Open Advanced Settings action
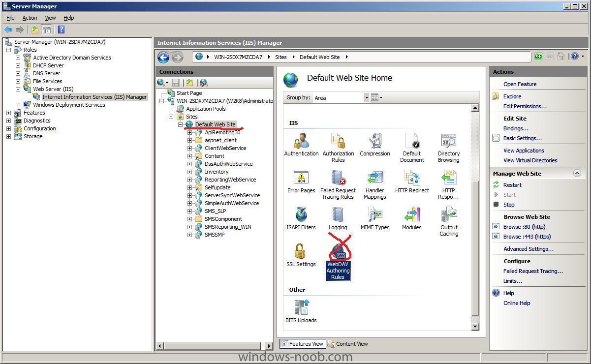This screenshot has height=364, width=591. click(528, 249)
